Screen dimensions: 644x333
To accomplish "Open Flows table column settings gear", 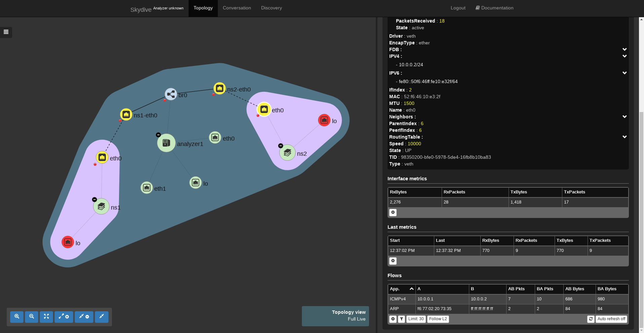I will [393, 319].
